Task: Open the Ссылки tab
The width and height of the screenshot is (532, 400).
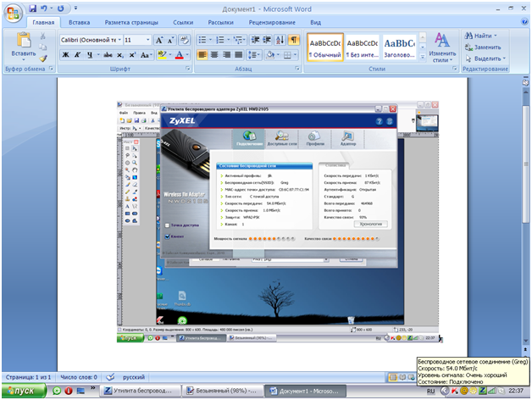Action: pyautogui.click(x=183, y=22)
